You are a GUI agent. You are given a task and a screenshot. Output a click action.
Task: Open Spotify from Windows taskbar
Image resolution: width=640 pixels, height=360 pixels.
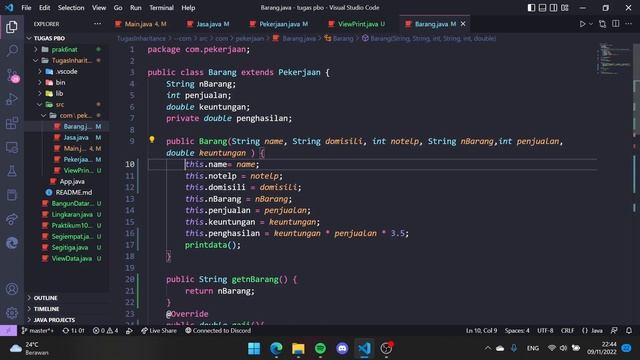point(320,348)
